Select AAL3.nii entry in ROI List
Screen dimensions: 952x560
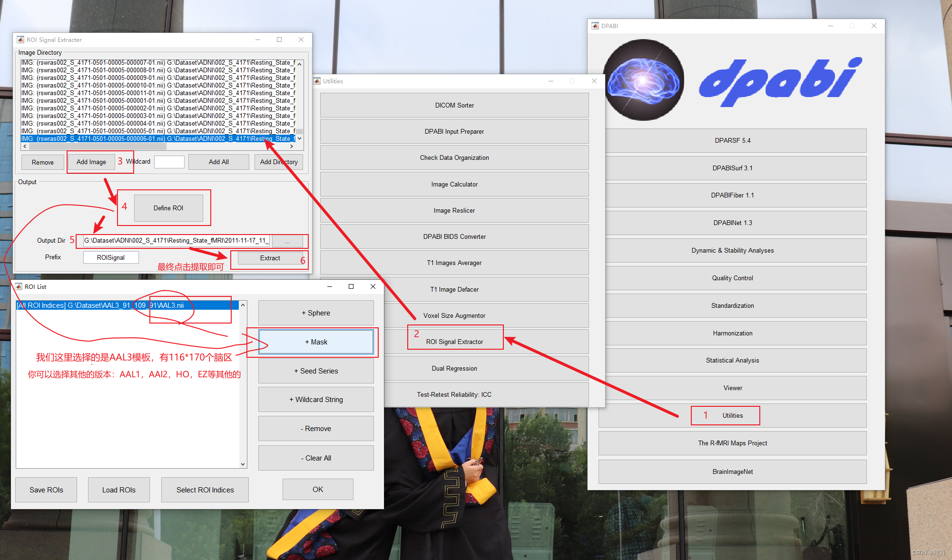128,305
